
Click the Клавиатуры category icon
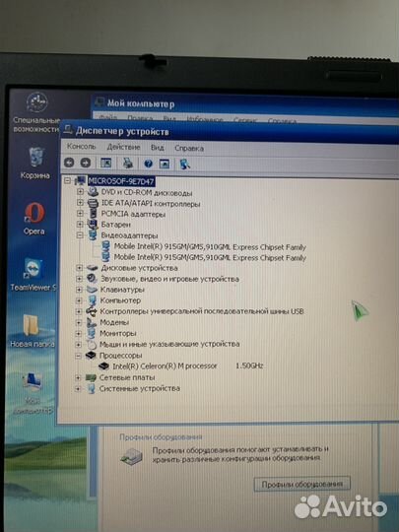point(92,290)
